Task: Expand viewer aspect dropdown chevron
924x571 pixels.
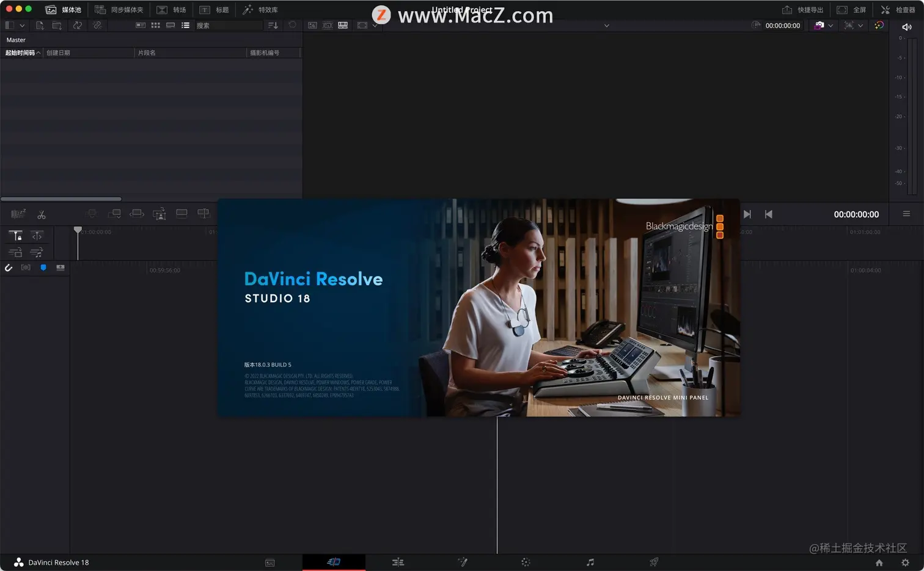Action: point(375,26)
